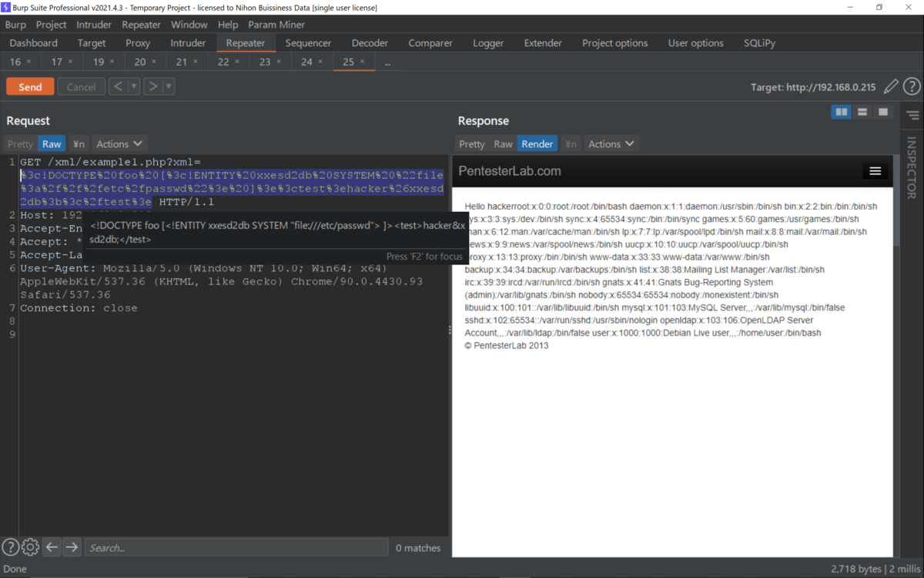924x578 pixels.
Task: Close Repeater tab 16
Action: point(29,62)
